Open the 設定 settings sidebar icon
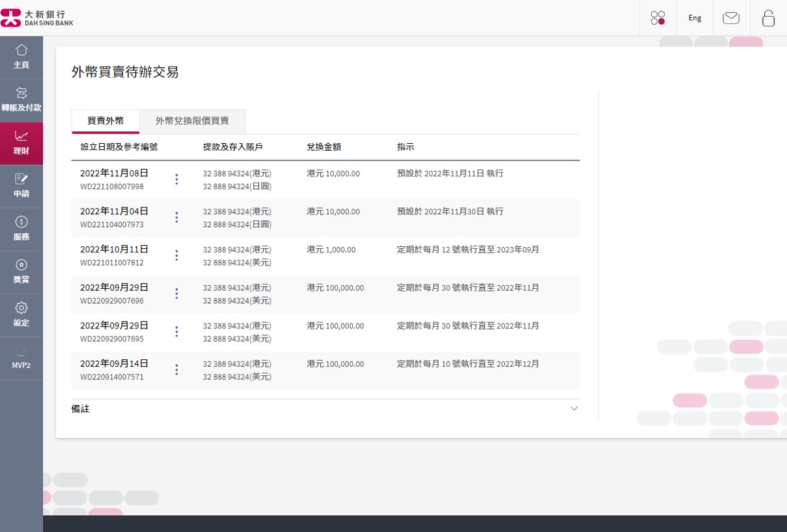 click(22, 315)
